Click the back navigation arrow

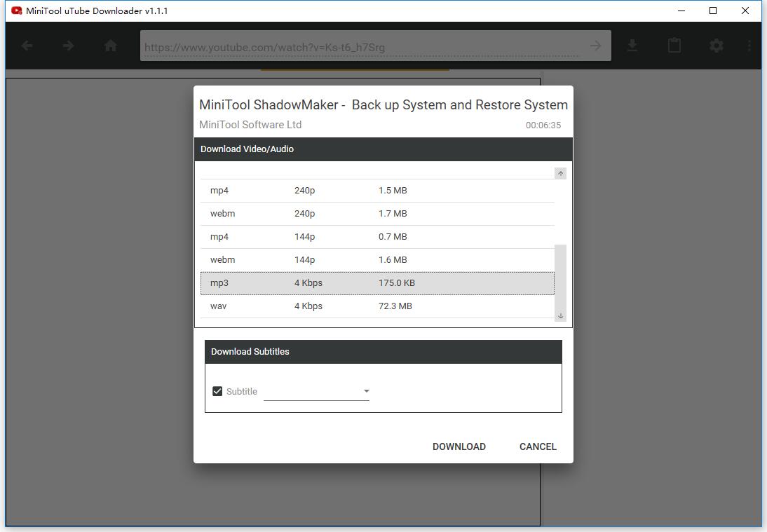[27, 46]
